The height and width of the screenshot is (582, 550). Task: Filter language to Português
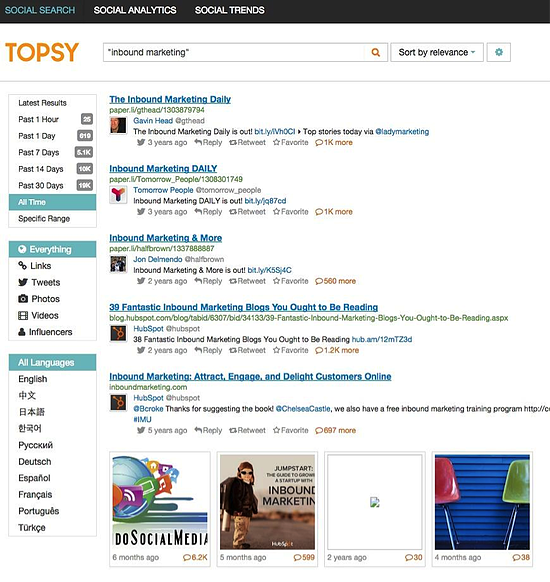[39, 511]
